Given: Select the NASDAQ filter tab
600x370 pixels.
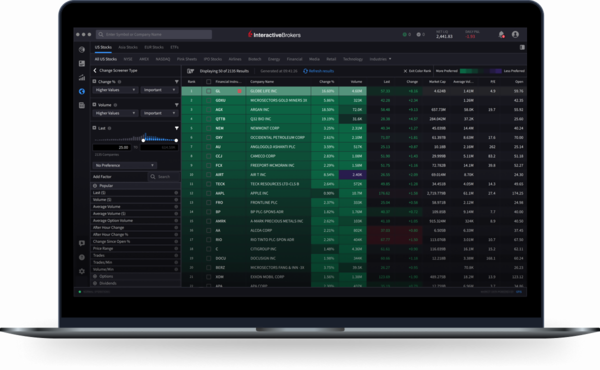Looking at the screenshot, I should pos(163,59).
